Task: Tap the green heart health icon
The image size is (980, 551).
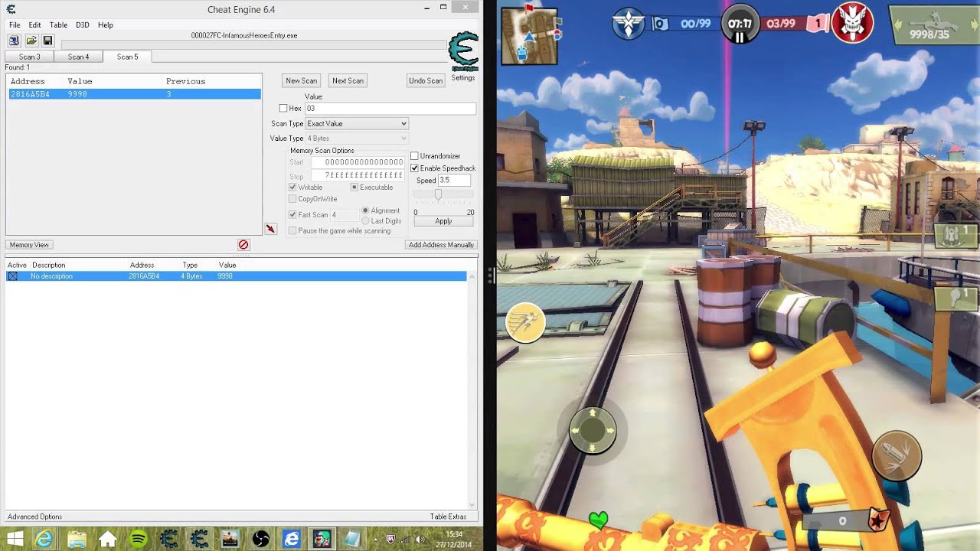Action: tap(599, 520)
